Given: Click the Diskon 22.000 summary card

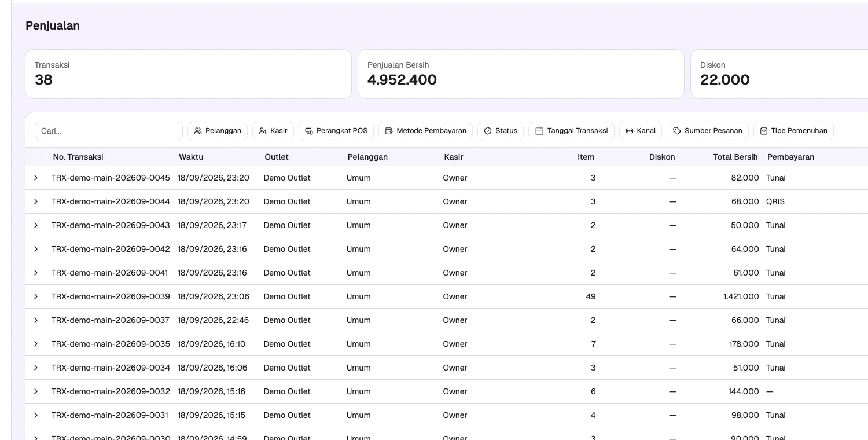Looking at the screenshot, I should coord(779,74).
